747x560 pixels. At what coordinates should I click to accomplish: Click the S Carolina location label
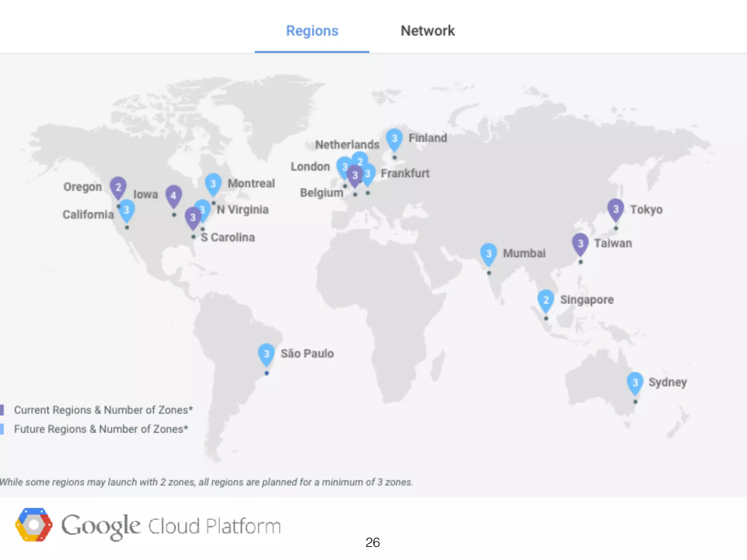[x=228, y=237]
